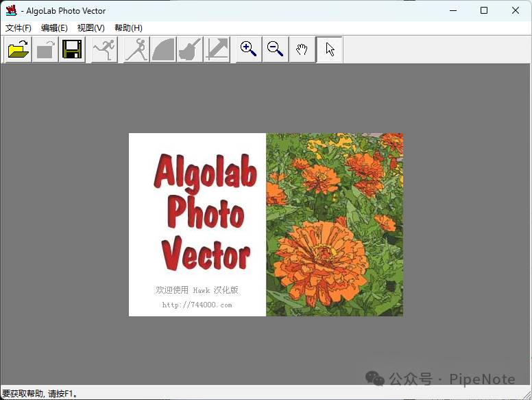Save with the floppy disk icon
This screenshot has width=532, height=400.
click(72, 49)
